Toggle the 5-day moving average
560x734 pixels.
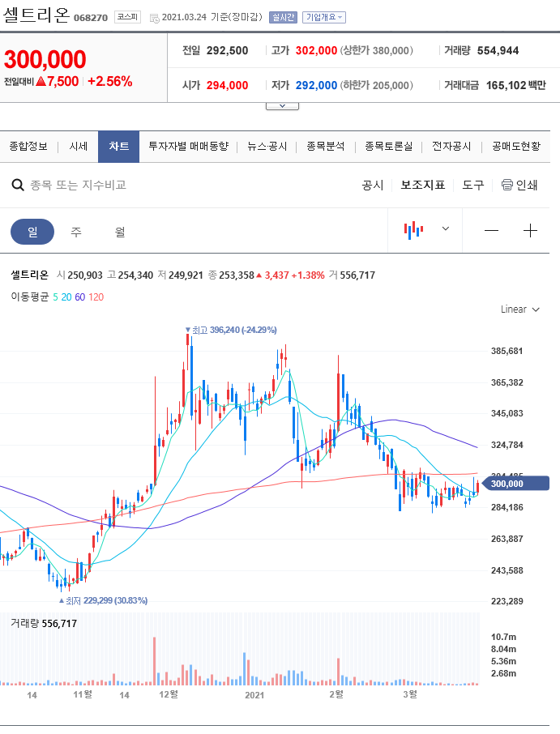pyautogui.click(x=55, y=297)
